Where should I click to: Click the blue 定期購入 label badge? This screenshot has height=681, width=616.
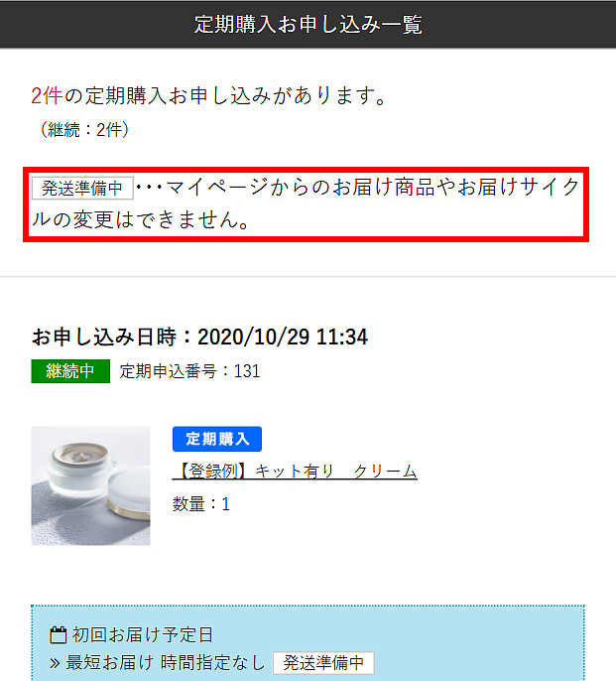click(x=217, y=439)
